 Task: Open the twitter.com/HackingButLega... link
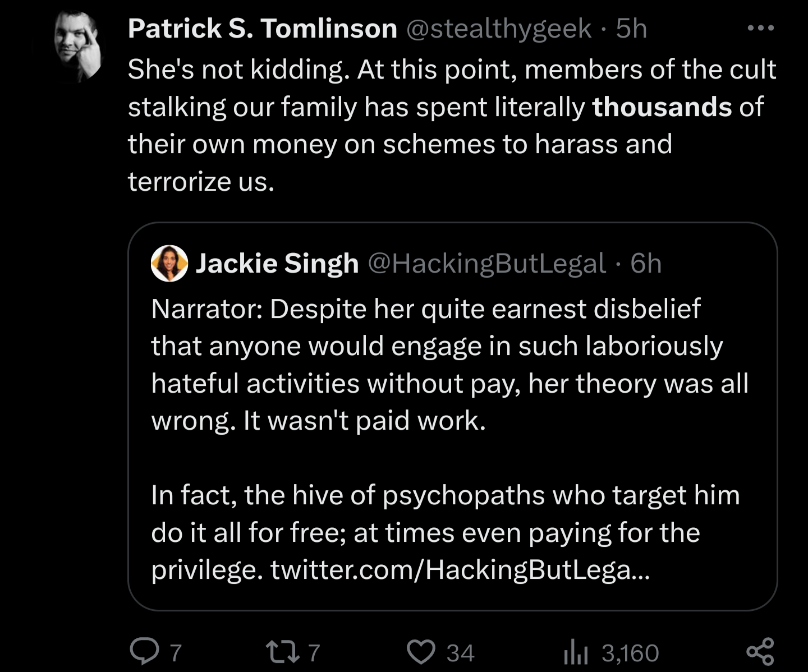(460, 570)
